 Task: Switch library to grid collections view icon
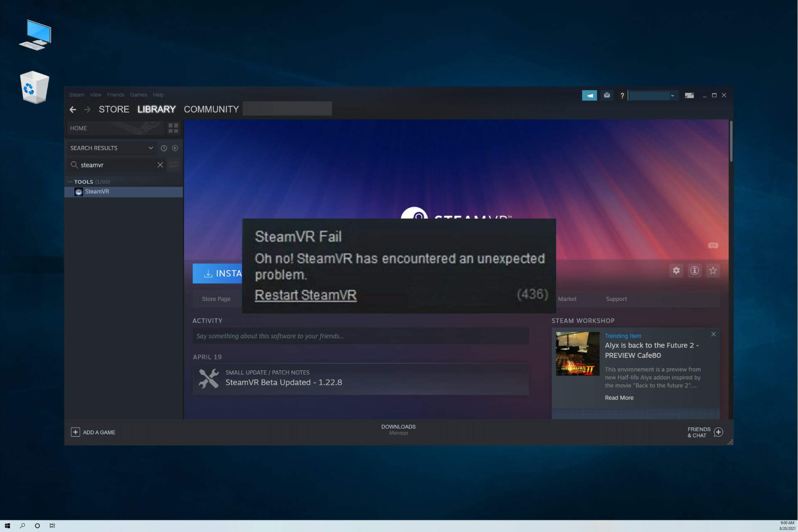click(173, 128)
